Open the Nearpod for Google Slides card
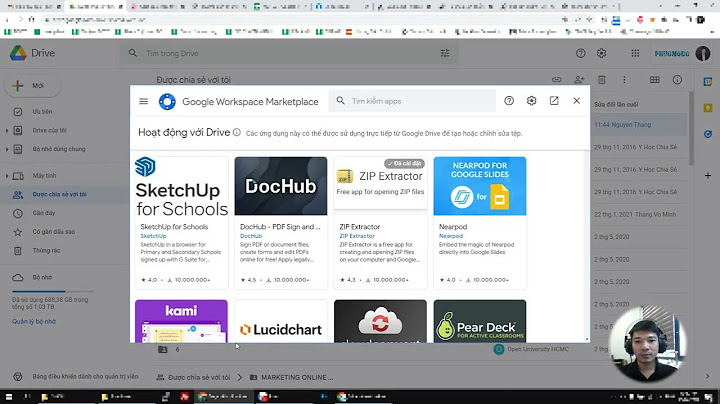Viewport: 720px width, 404px height. click(x=480, y=223)
